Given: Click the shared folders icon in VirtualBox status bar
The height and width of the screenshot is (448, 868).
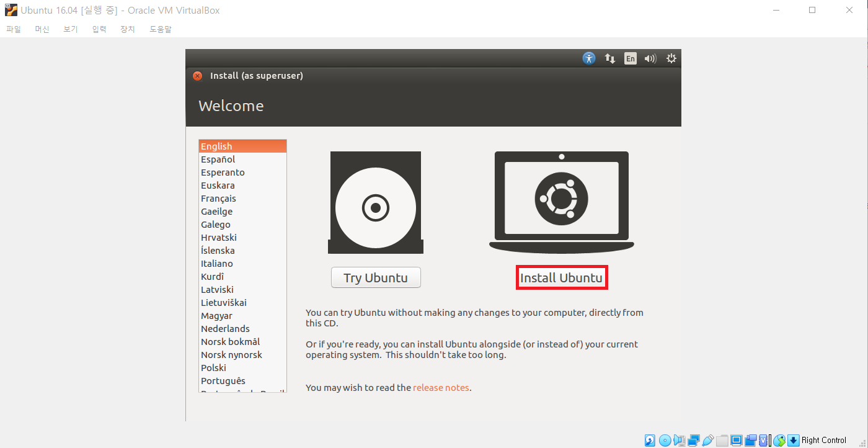Looking at the screenshot, I should click(722, 441).
